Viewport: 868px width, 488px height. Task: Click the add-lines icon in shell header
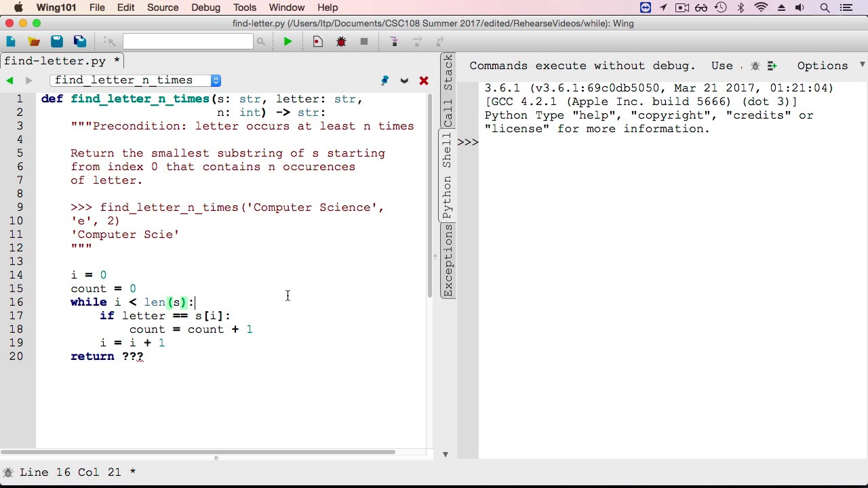point(772,66)
